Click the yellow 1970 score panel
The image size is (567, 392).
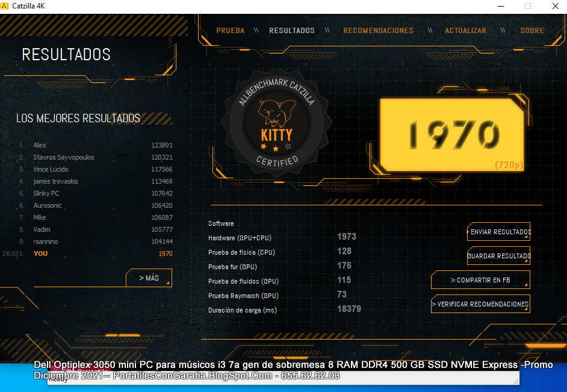[x=452, y=134]
